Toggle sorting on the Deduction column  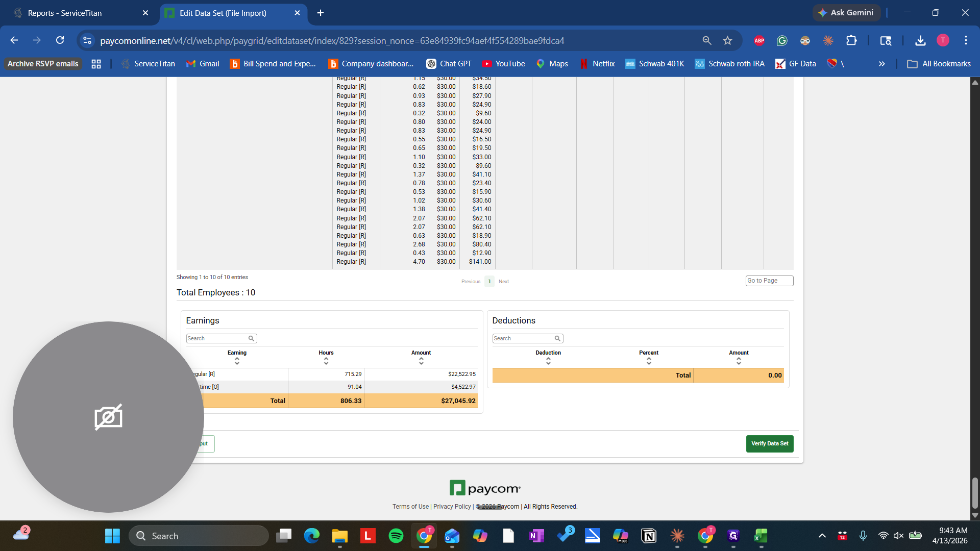click(548, 361)
